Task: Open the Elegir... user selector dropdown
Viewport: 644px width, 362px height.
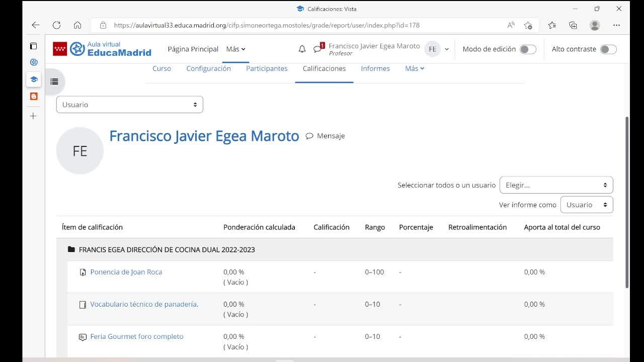Action: coord(556,185)
